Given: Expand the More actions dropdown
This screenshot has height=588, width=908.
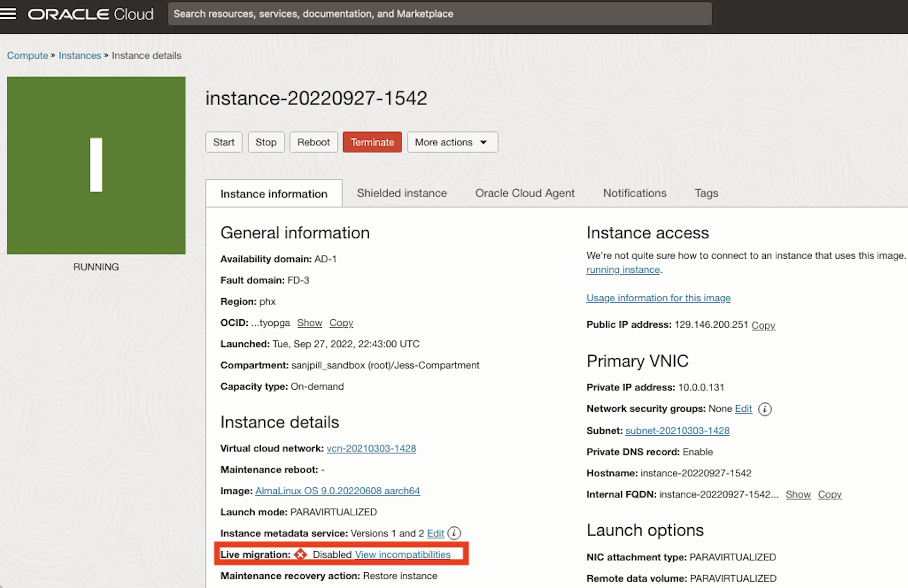Looking at the screenshot, I should pos(452,142).
